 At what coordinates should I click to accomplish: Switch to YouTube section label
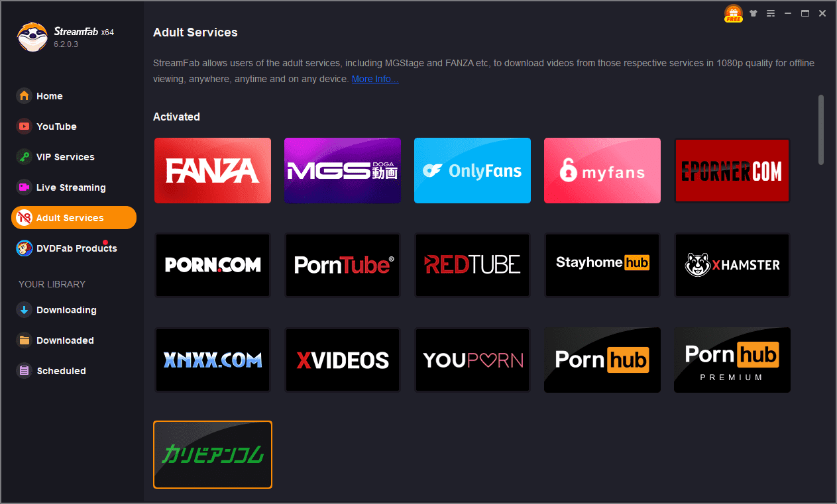tap(56, 126)
